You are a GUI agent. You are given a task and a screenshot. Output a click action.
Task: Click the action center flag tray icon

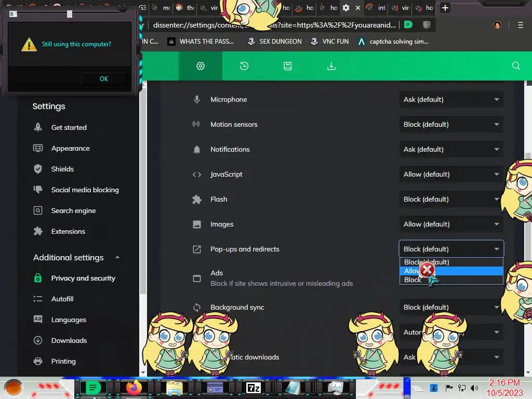[x=449, y=388]
